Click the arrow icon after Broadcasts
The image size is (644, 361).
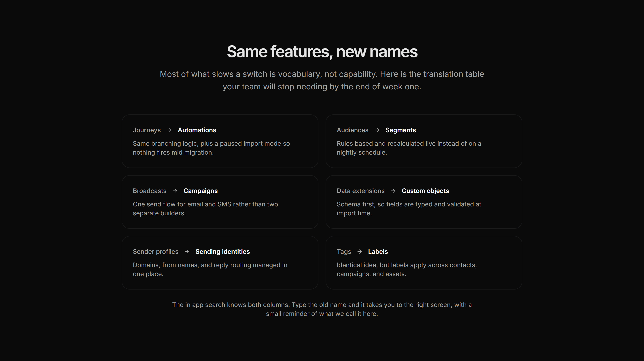(175, 191)
